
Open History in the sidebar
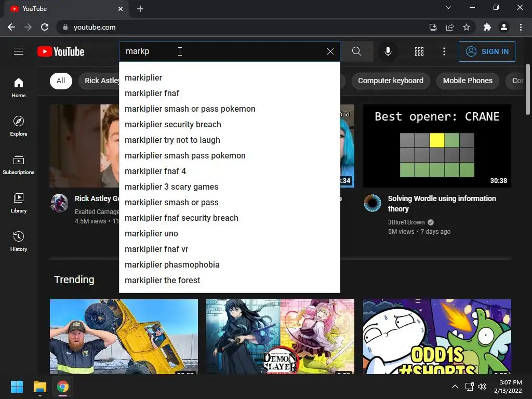pyautogui.click(x=19, y=241)
